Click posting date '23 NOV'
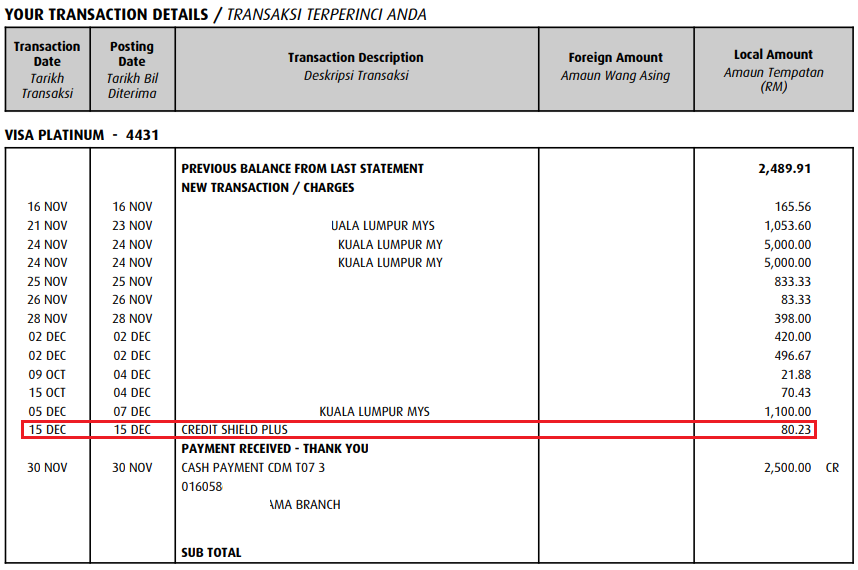Viewport: 858px width, 570px height. [132, 225]
